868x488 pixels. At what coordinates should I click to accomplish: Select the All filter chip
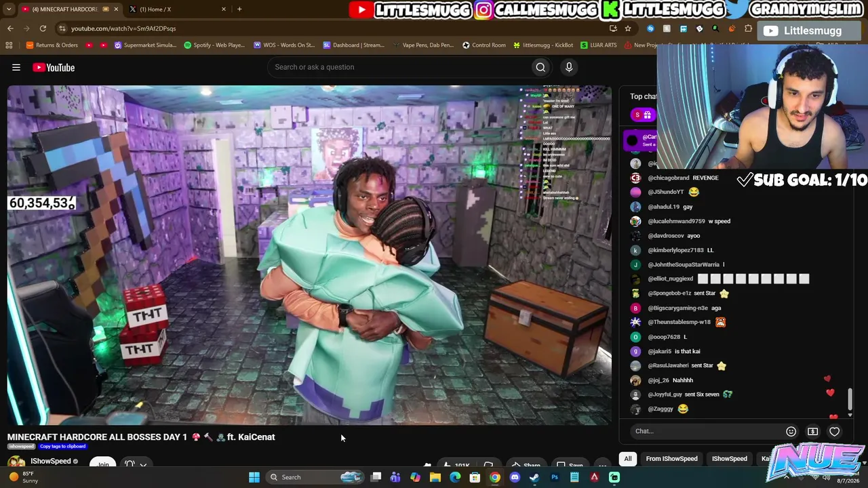coord(628,459)
